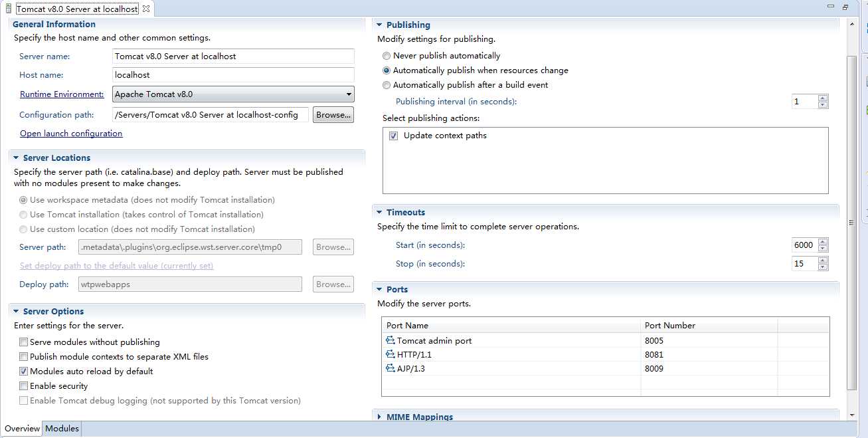Close the Tomcat v8.0 Server editor tab
This screenshot has width=868, height=438.
[x=146, y=9]
